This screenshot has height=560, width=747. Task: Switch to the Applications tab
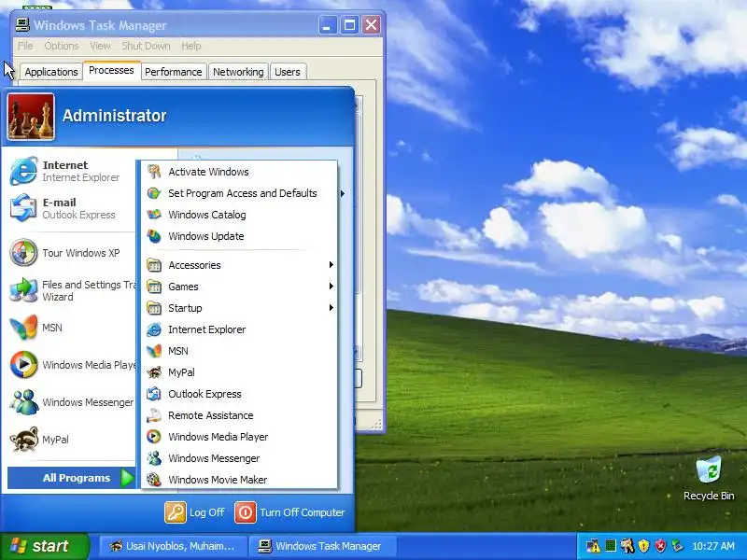(51, 72)
